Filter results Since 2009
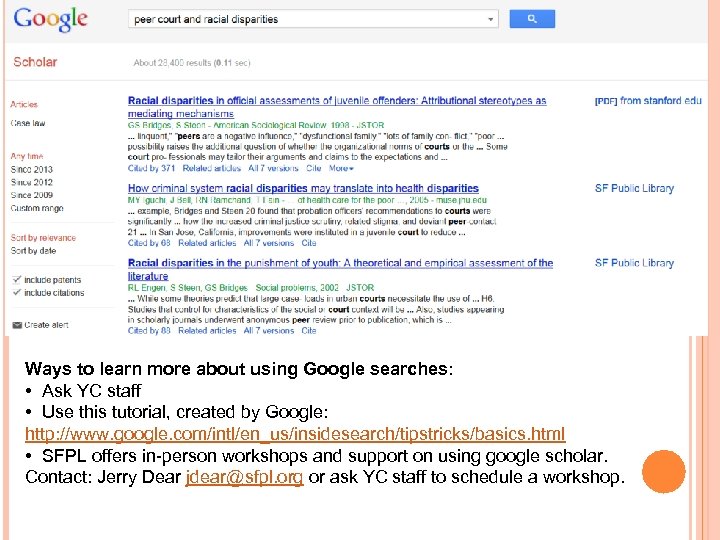The width and height of the screenshot is (720, 540). pos(31,195)
